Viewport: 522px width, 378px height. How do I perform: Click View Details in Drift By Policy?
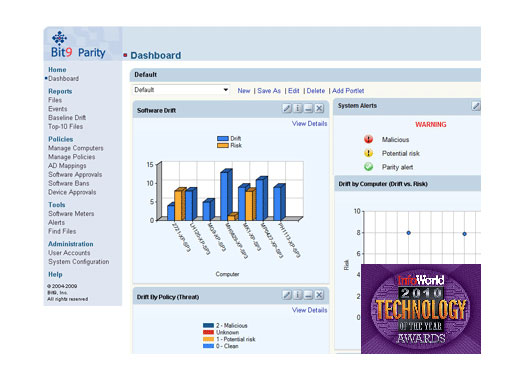pos(309,310)
